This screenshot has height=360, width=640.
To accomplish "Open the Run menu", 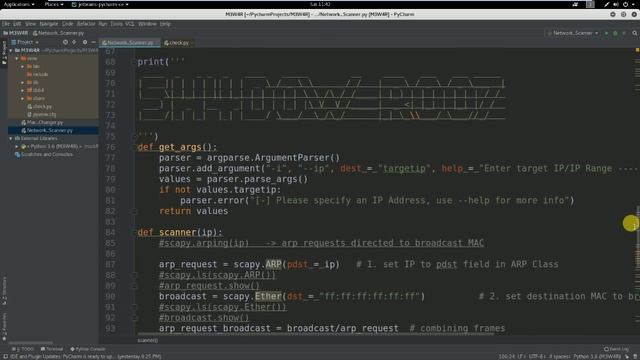I will [103, 24].
